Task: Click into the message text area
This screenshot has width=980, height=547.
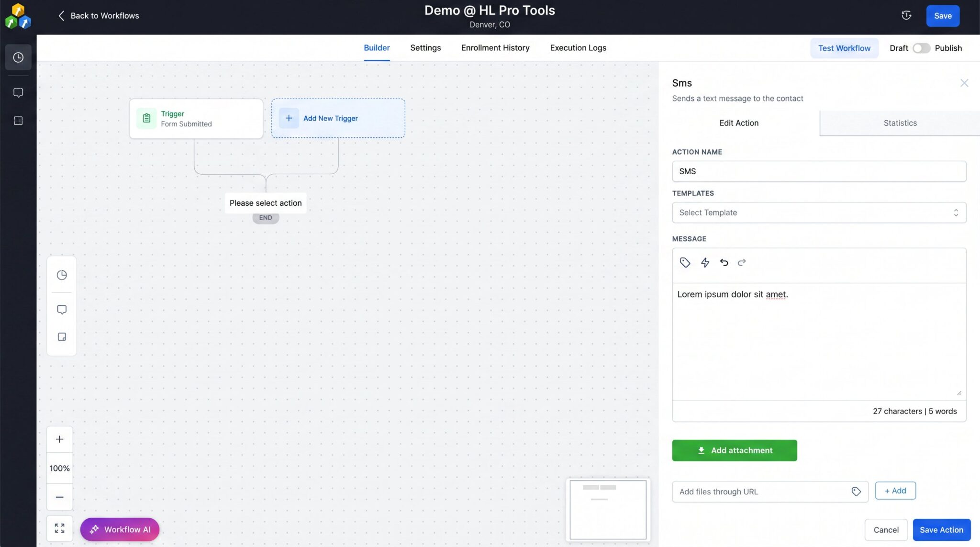Action: 819,342
